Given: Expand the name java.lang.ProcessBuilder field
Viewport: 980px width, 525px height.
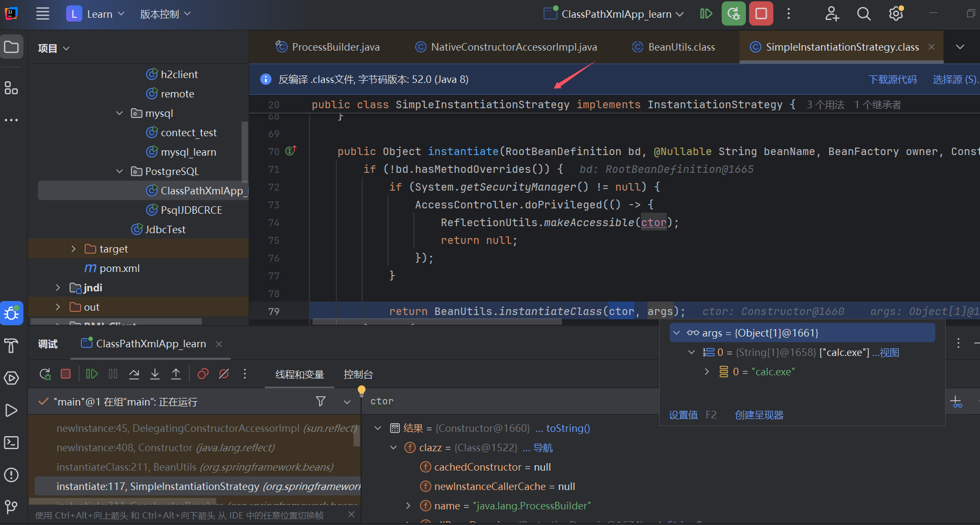Looking at the screenshot, I should [x=408, y=506].
